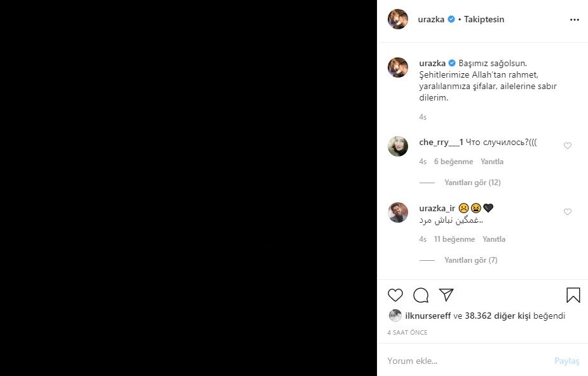The height and width of the screenshot is (376, 588).
Task: Save the post with the bookmark icon
Action: pyautogui.click(x=573, y=295)
